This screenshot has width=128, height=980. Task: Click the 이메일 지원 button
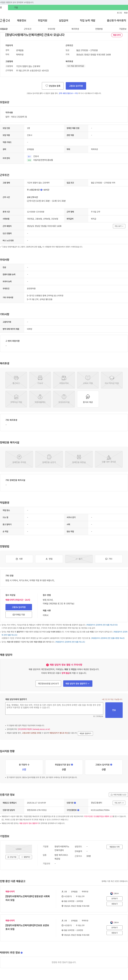coord(19,614)
